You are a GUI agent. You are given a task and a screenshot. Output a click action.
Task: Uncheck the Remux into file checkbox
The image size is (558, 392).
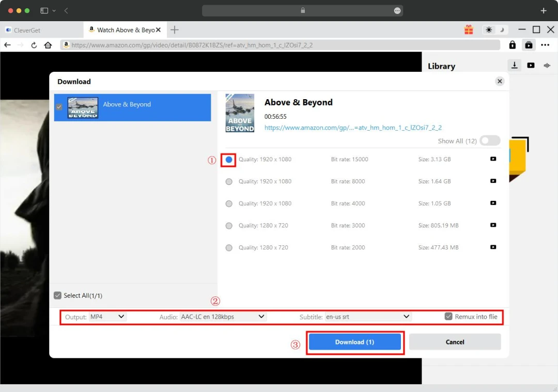[448, 317]
